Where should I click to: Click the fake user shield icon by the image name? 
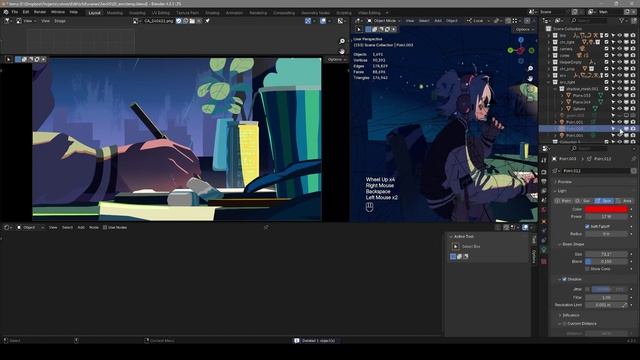point(179,21)
